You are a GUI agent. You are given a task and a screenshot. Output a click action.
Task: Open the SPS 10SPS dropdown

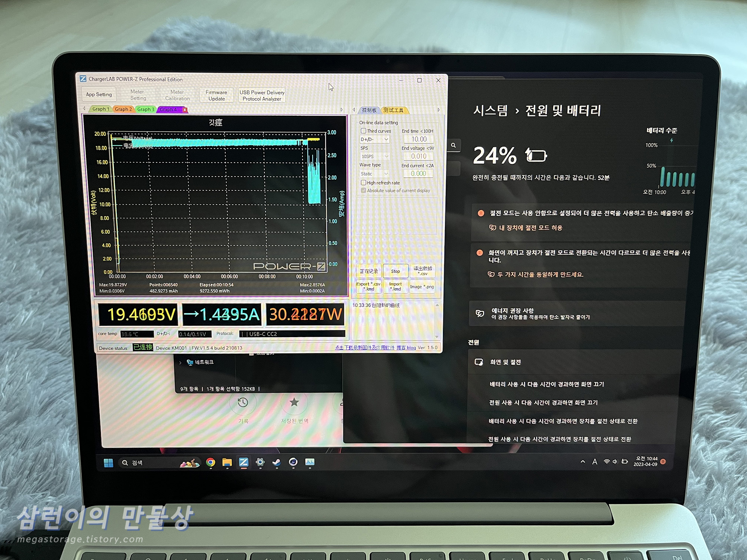pos(375,156)
